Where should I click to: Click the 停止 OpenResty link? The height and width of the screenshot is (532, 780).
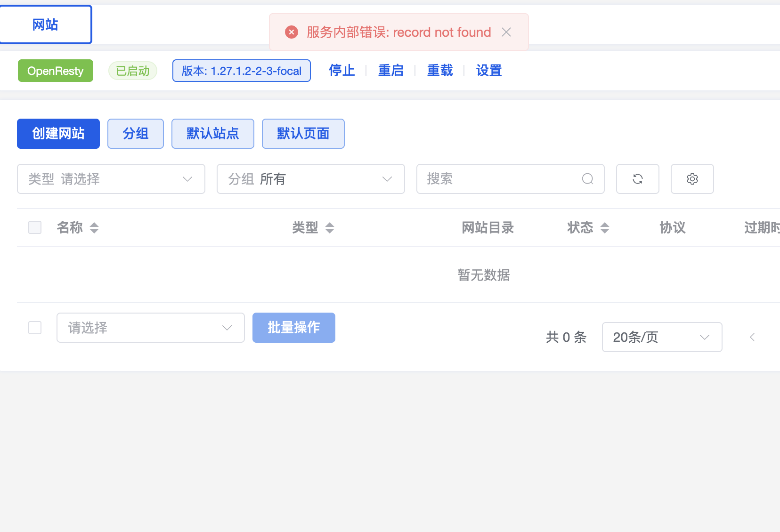pyautogui.click(x=342, y=71)
